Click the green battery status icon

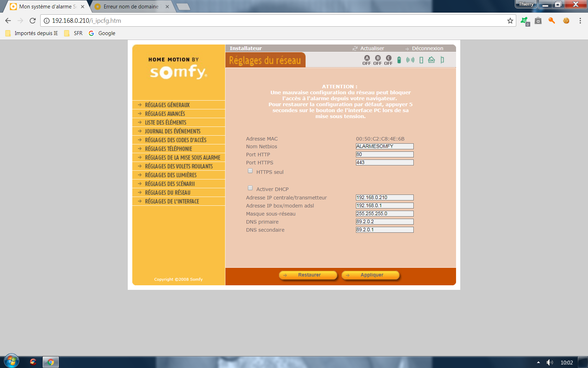tap(399, 60)
